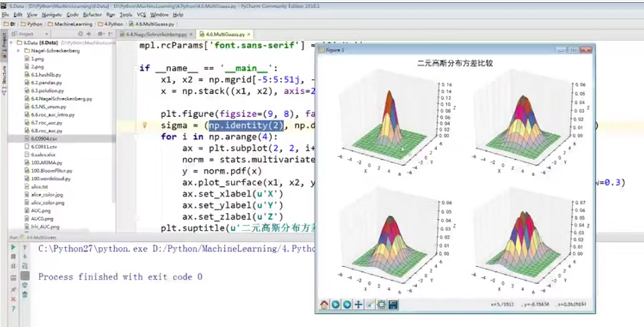Open the Structure side tool window tab
This screenshot has width=644, height=327.
click(4, 81)
